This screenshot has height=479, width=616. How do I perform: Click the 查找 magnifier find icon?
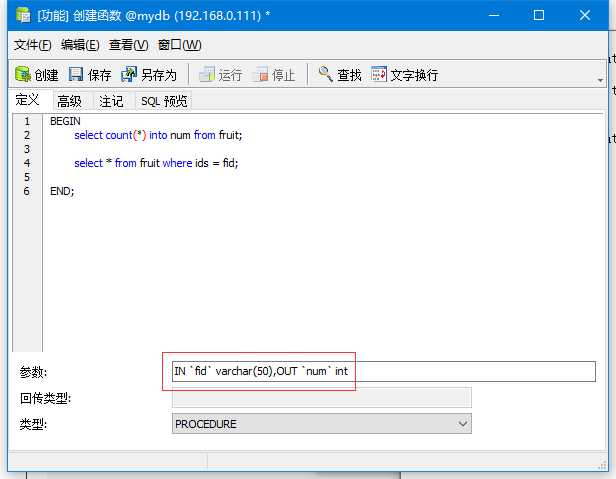pos(326,74)
